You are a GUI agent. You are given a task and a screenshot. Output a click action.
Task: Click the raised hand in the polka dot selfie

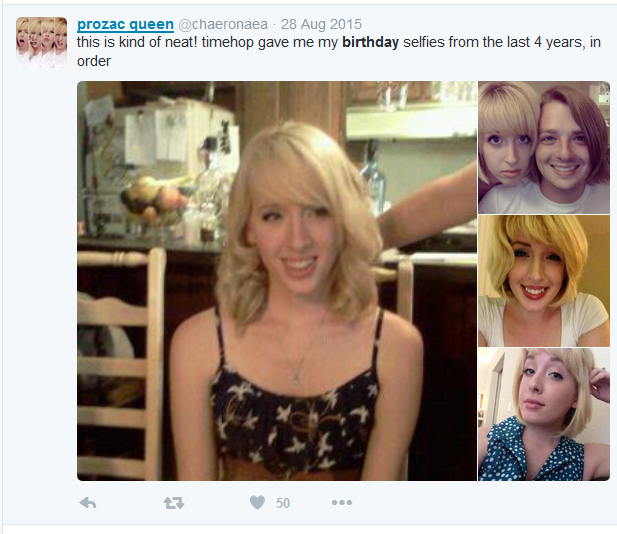[600, 380]
